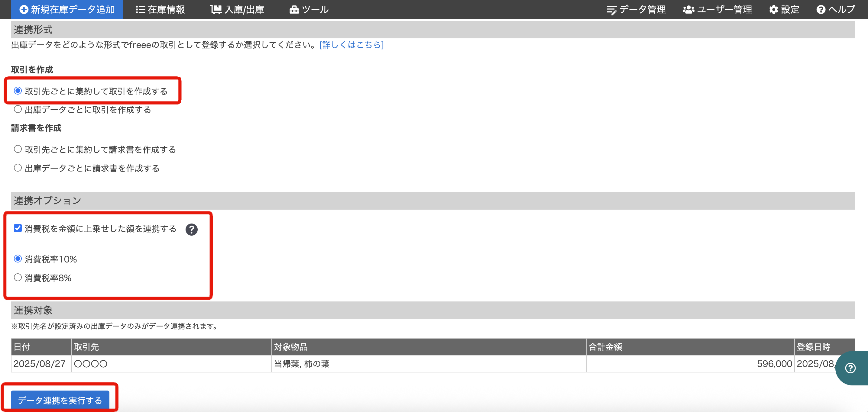Open the floating teal help widget
Viewport: 868px width, 412px height.
(850, 368)
